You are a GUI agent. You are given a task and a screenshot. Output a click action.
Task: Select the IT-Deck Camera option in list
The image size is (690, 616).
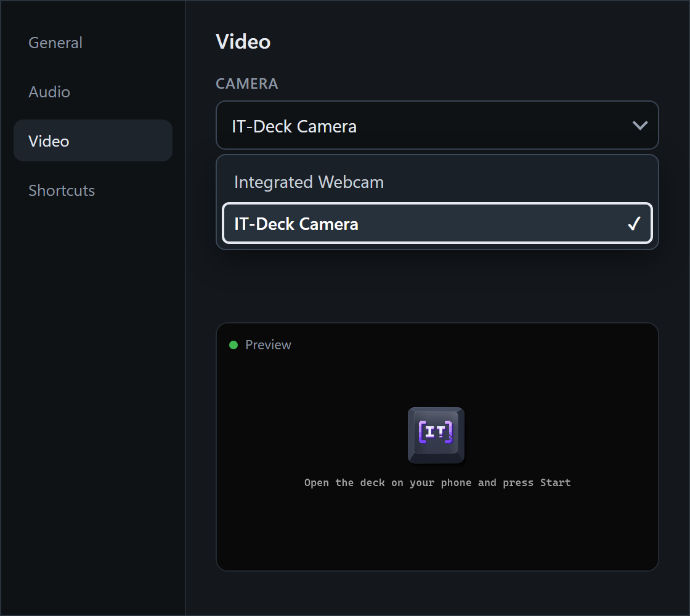pyautogui.click(x=437, y=223)
